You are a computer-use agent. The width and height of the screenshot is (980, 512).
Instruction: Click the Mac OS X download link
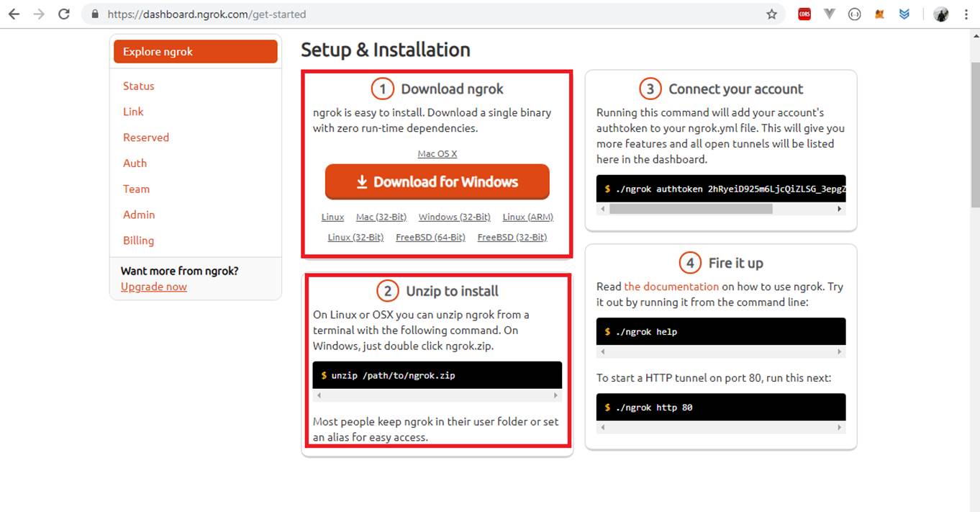click(x=437, y=153)
